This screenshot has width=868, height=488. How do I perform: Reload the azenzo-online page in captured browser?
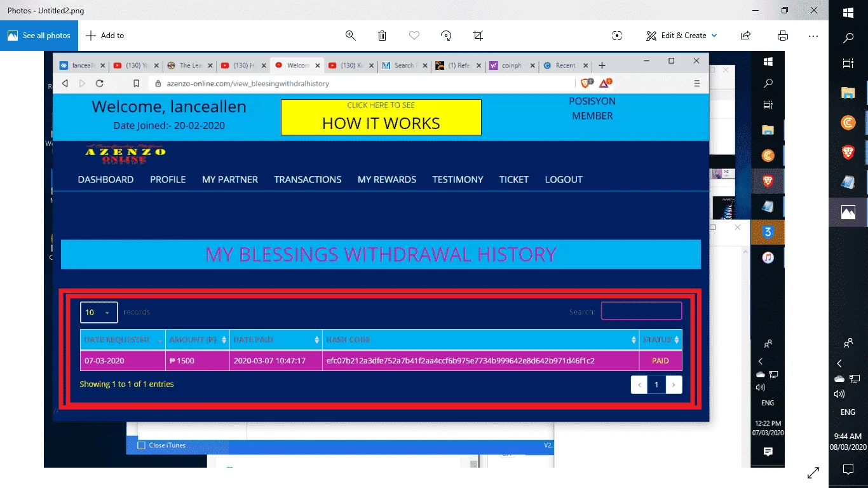coord(100,83)
